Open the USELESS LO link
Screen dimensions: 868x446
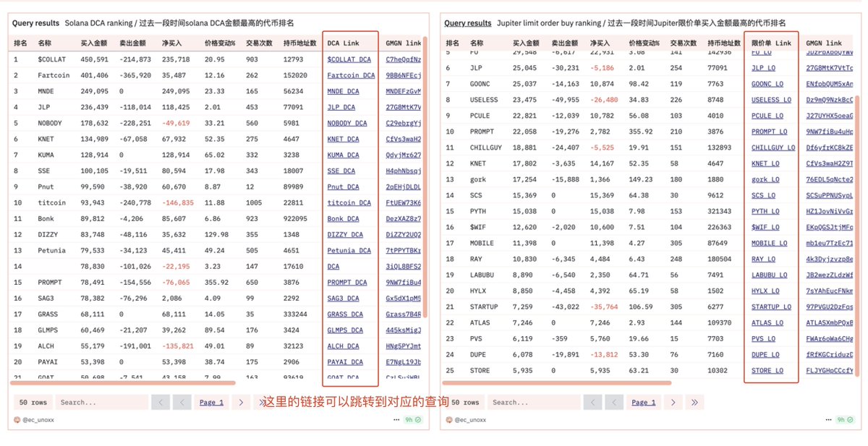[771, 100]
